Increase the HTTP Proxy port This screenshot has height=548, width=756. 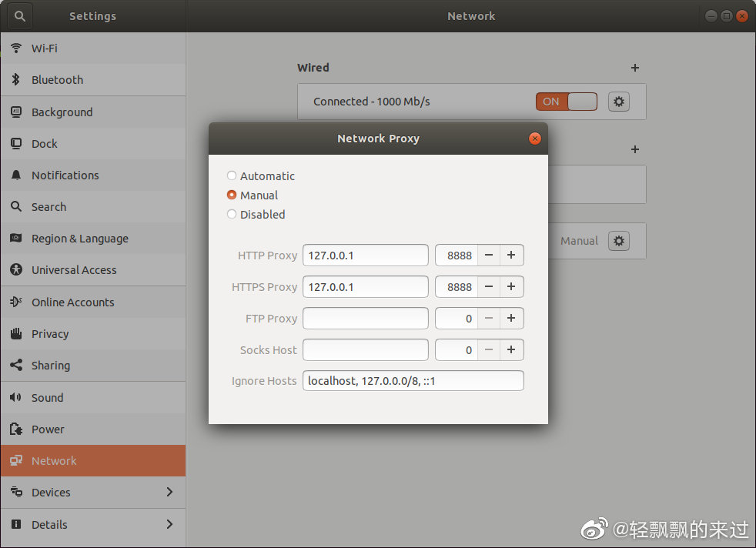pos(511,255)
